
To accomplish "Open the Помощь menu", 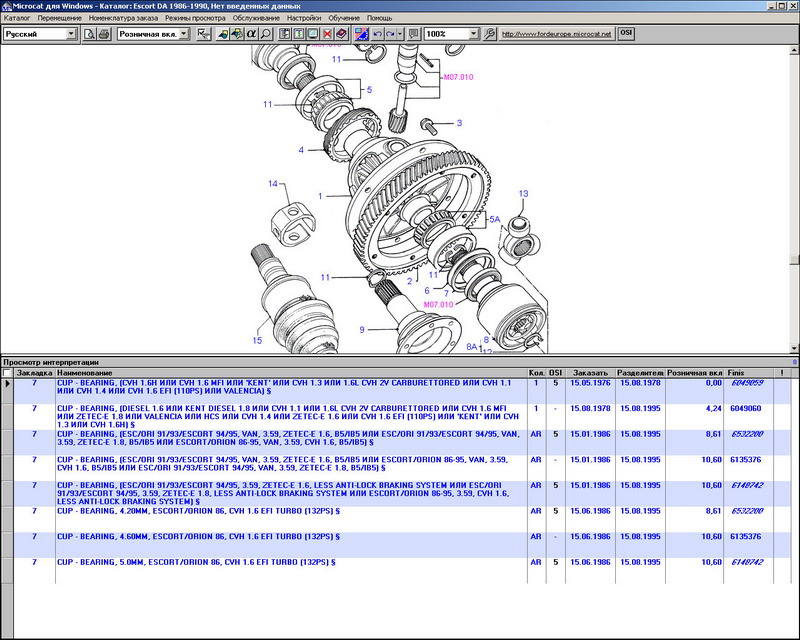I will pos(380,18).
